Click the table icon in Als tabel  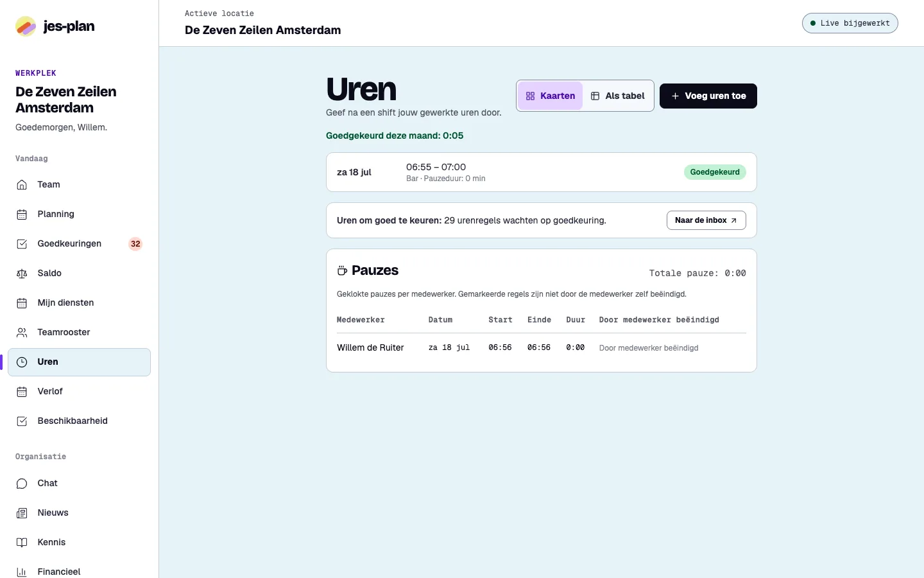tap(595, 96)
